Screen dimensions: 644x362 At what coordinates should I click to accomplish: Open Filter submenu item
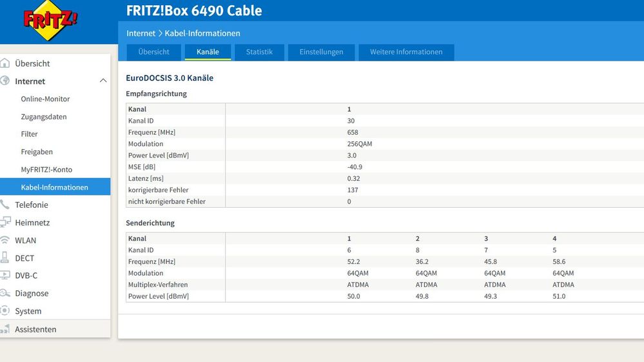(x=29, y=134)
